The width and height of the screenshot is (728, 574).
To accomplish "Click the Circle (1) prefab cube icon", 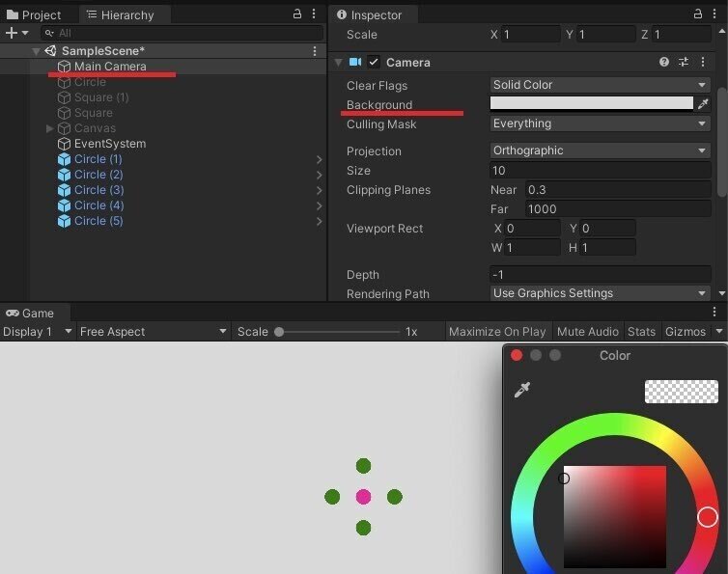I will tap(64, 159).
